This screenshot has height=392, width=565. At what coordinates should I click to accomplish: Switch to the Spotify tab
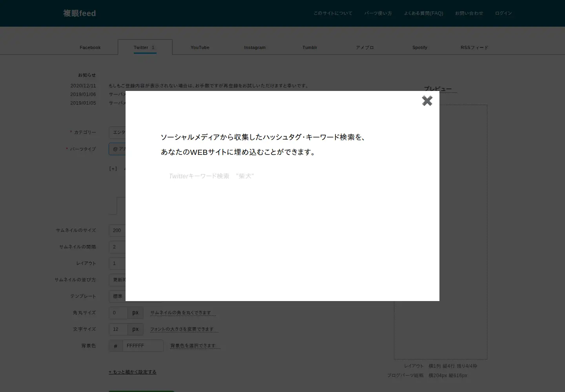[420, 47]
